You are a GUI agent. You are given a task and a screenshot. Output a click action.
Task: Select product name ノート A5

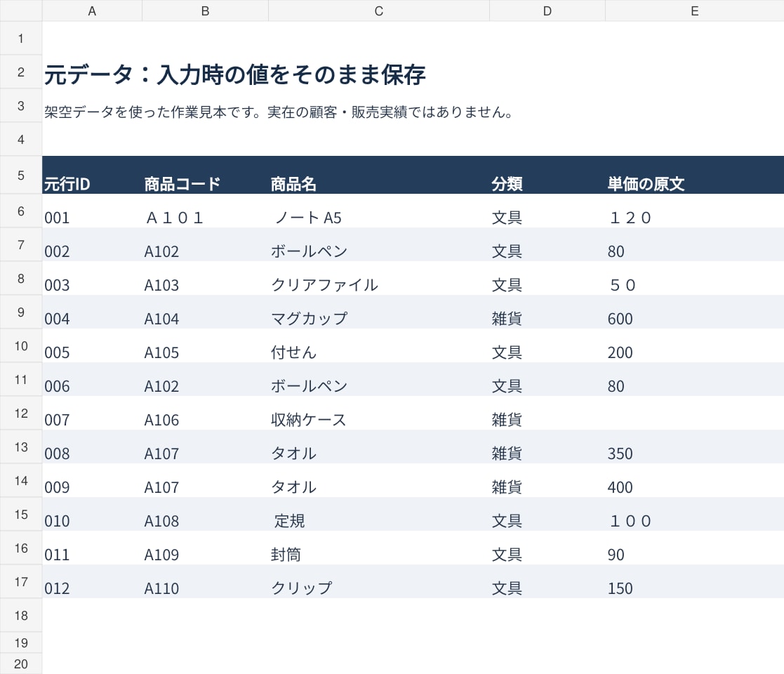(378, 211)
